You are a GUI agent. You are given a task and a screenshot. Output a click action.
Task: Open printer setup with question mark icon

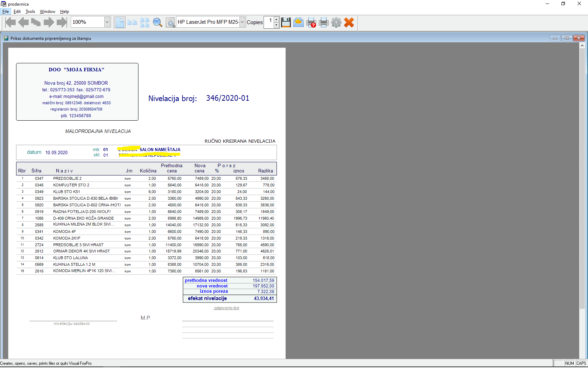(x=311, y=22)
